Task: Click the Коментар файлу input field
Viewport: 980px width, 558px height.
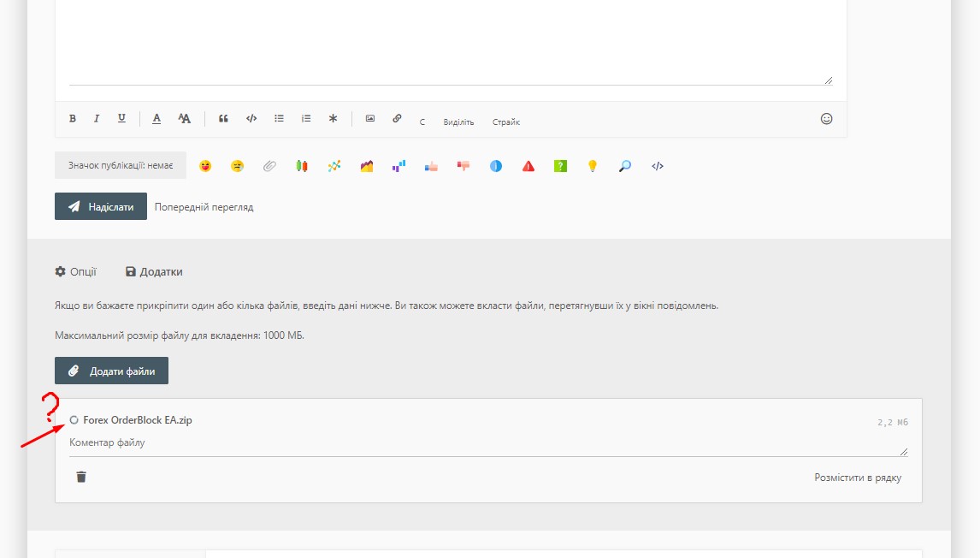Action: [x=488, y=443]
